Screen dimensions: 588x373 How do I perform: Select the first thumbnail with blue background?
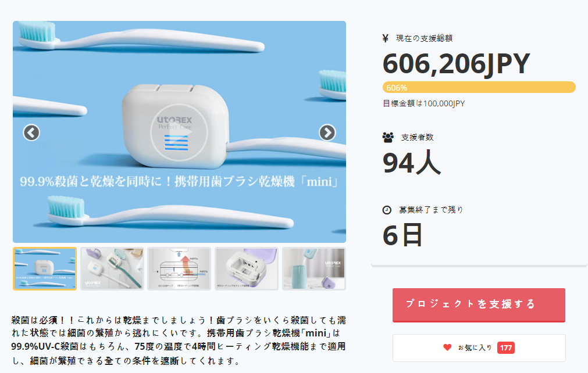(45, 268)
